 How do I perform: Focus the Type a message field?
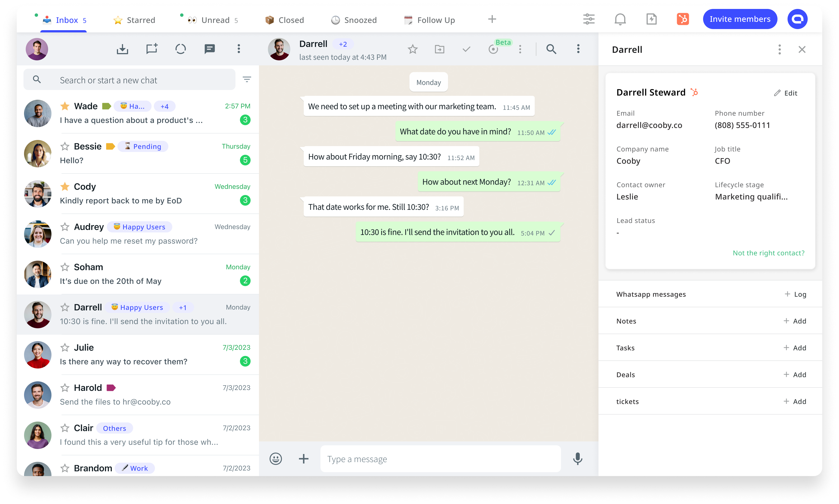[440, 459]
